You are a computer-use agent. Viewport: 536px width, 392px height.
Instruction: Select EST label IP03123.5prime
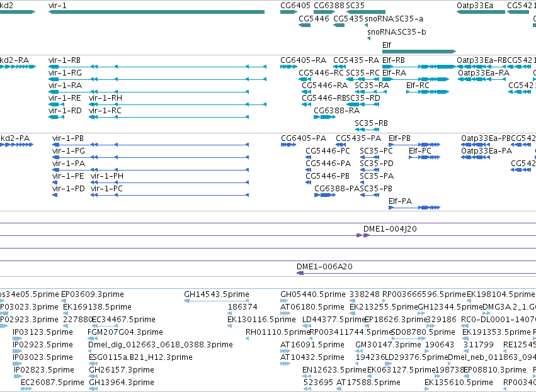[43, 332]
